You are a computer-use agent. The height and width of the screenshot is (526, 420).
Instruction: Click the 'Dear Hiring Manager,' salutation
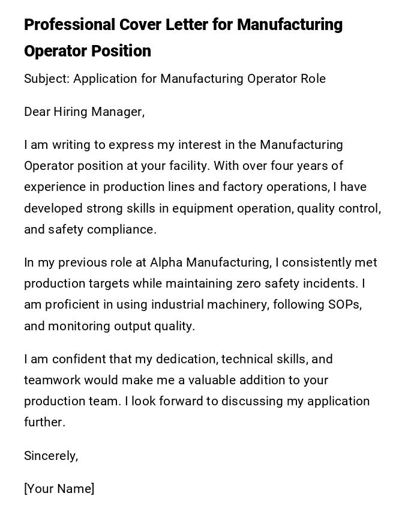84,112
